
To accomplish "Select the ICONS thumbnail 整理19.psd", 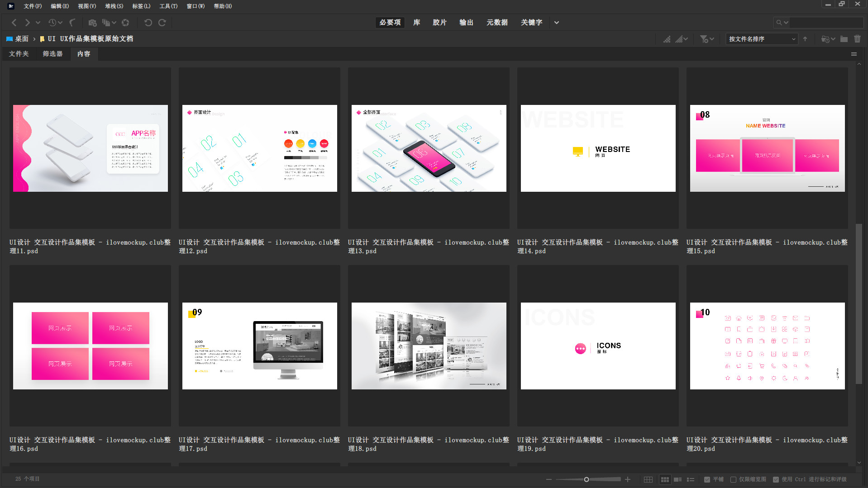I will (x=598, y=346).
